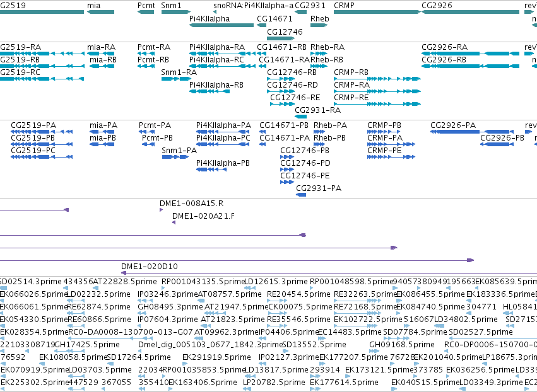Screen dimensions: 537x392
Task: Select the CG2519-PB protein label
Action: (33, 138)
